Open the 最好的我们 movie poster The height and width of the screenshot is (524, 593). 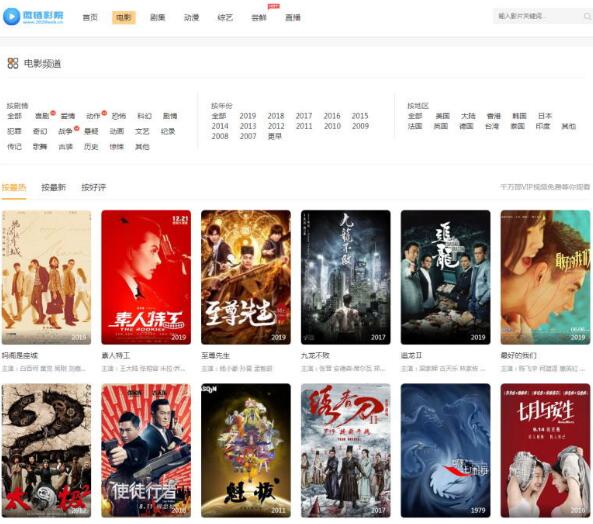[x=545, y=277]
